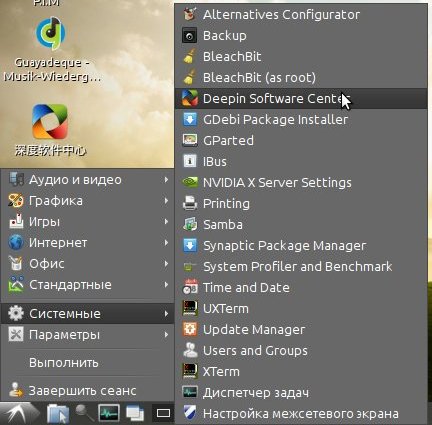
Task: Click the BleachBit broom icon
Action: 190,57
